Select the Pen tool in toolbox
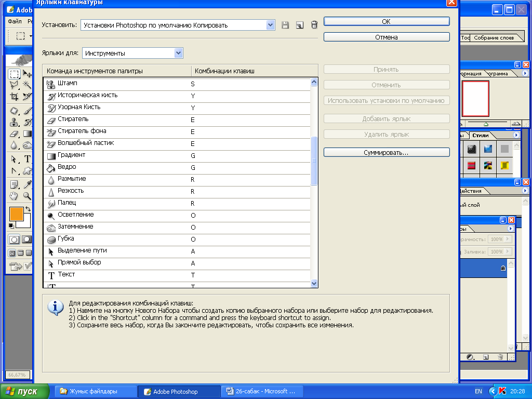 coord(14,170)
